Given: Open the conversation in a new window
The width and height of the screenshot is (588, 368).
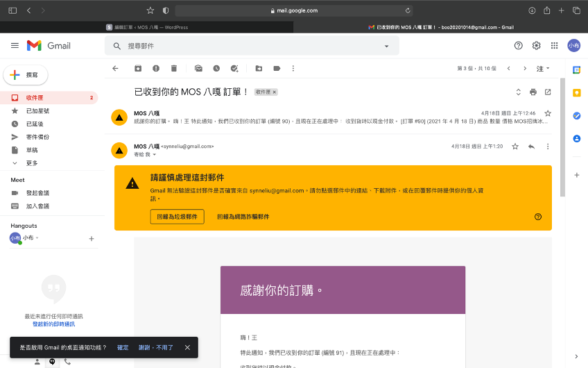Looking at the screenshot, I should [548, 92].
